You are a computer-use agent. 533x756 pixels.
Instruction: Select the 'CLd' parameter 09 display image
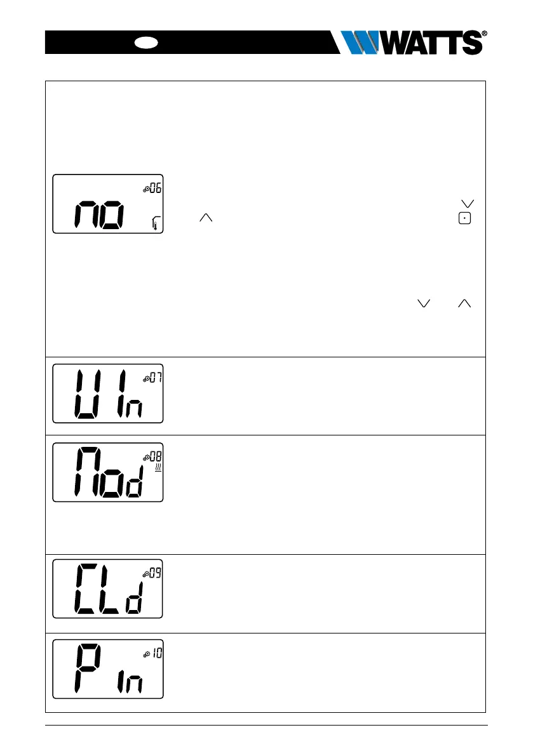(107, 588)
